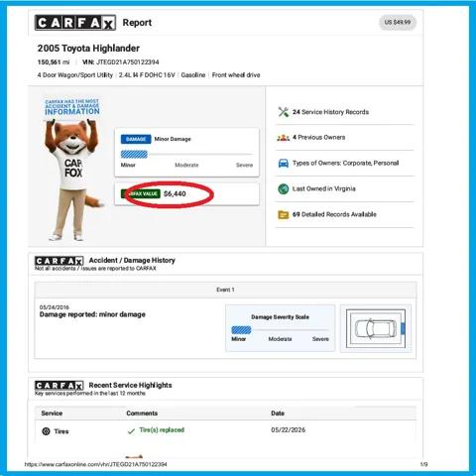Click the globe icon beside Last Owned in Virginia
Image resolution: width=476 pixels, height=476 pixels.
pyautogui.click(x=284, y=188)
